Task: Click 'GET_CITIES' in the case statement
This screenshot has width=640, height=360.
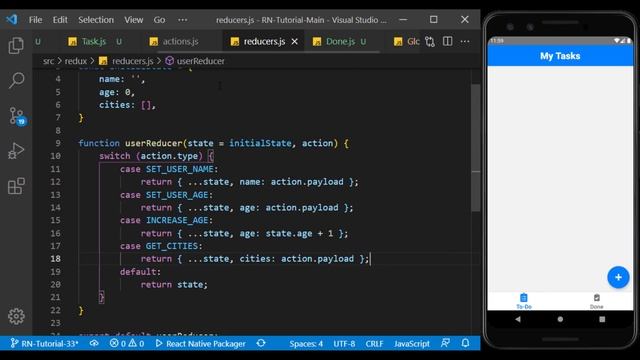Action: [x=171, y=246]
